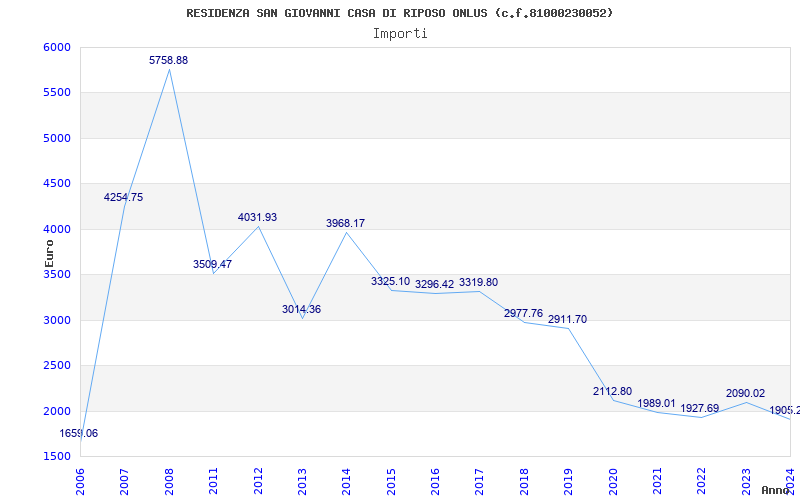Screen dimensions: 800x500
Task: Click the 3319.80 data label
Action: (x=479, y=283)
